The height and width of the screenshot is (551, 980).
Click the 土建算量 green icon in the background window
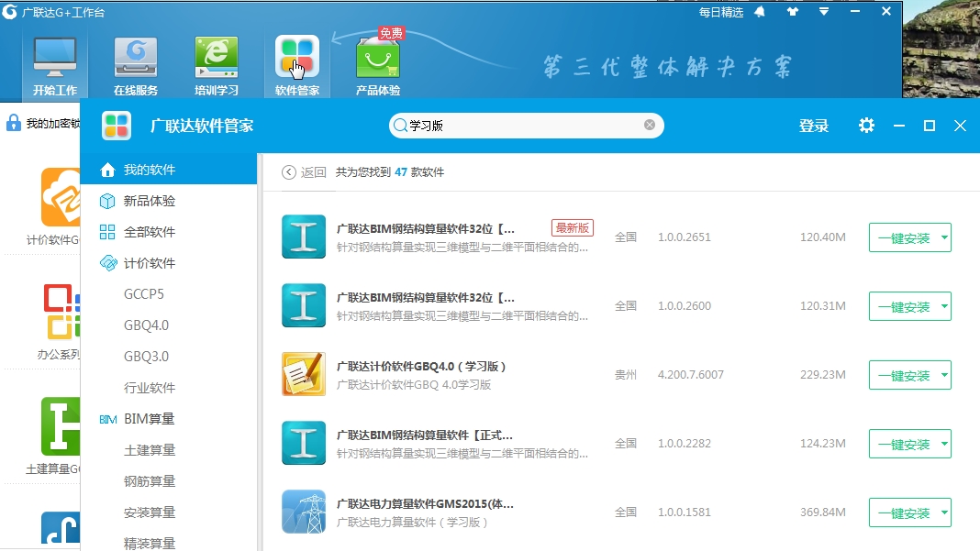(x=61, y=426)
